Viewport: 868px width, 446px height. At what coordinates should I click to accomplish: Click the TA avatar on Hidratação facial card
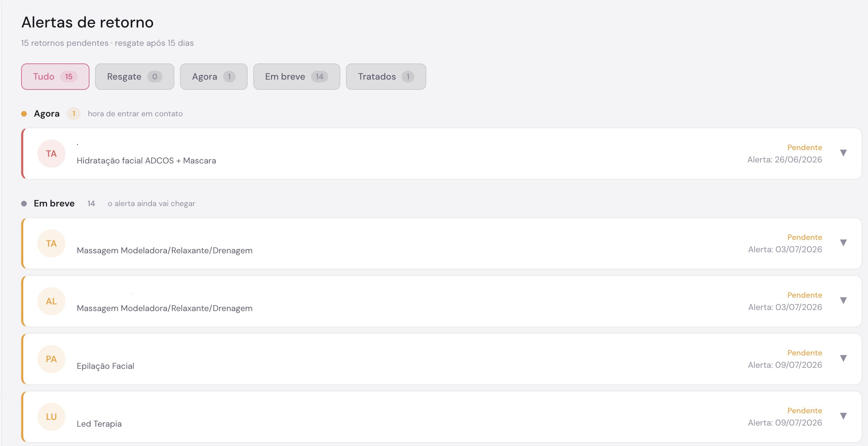point(51,154)
